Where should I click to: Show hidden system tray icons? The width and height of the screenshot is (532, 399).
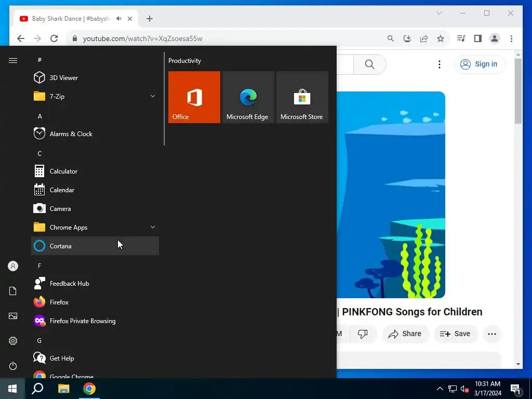(x=440, y=389)
